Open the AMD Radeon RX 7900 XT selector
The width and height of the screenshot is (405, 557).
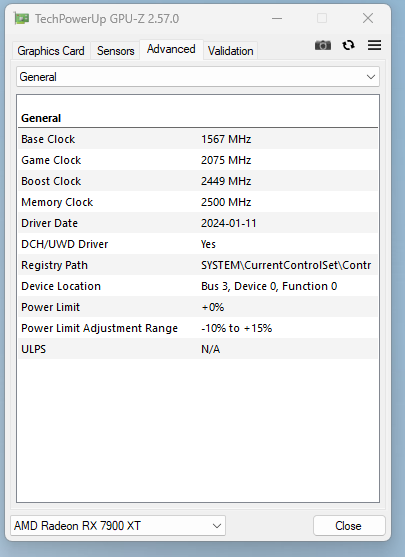tap(118, 526)
